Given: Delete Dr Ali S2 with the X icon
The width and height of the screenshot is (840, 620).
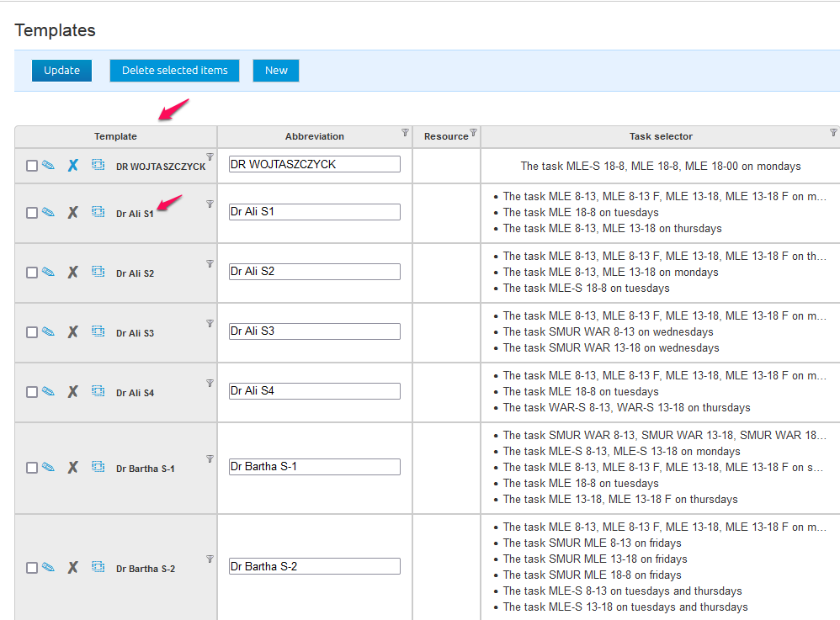Looking at the screenshot, I should [x=73, y=273].
